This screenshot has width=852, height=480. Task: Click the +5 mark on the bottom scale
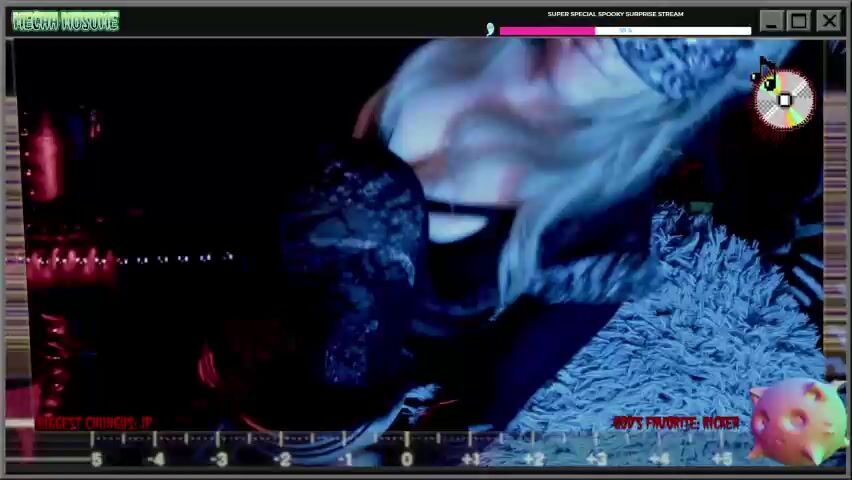tap(722, 460)
